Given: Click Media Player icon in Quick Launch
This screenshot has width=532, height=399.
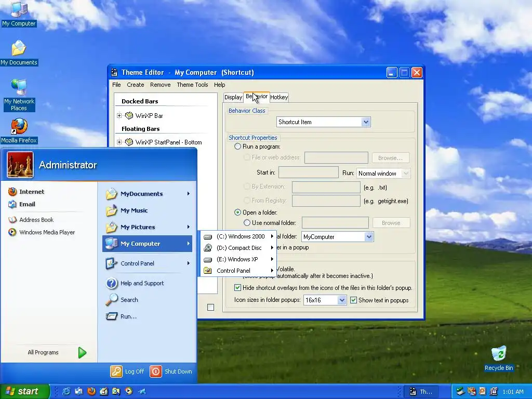Looking at the screenshot, I should [x=129, y=391].
